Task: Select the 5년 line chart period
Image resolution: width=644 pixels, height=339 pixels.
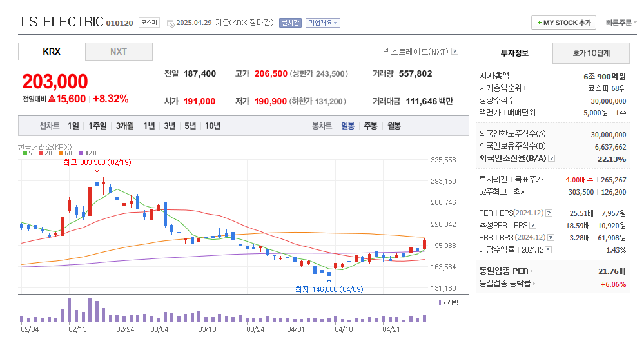Action: point(190,126)
